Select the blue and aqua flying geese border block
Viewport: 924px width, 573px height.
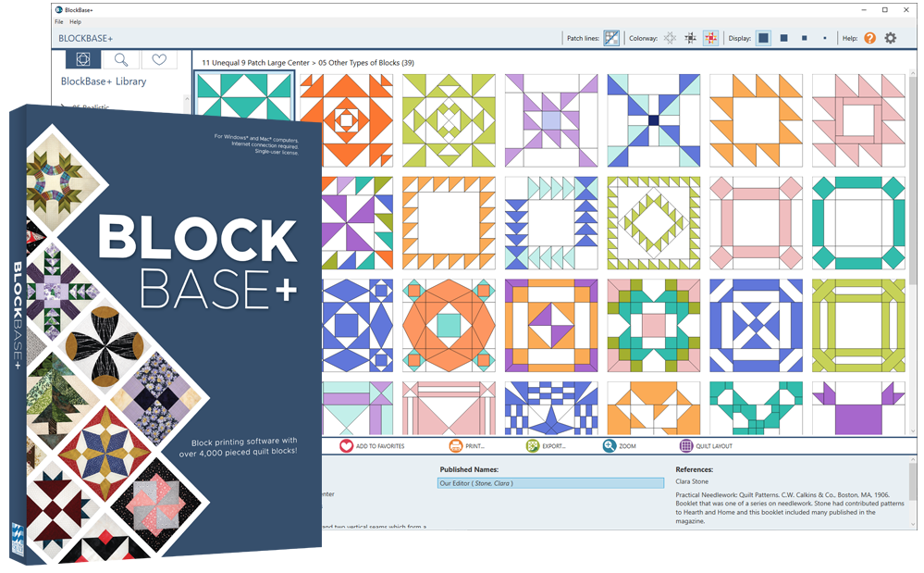point(551,223)
